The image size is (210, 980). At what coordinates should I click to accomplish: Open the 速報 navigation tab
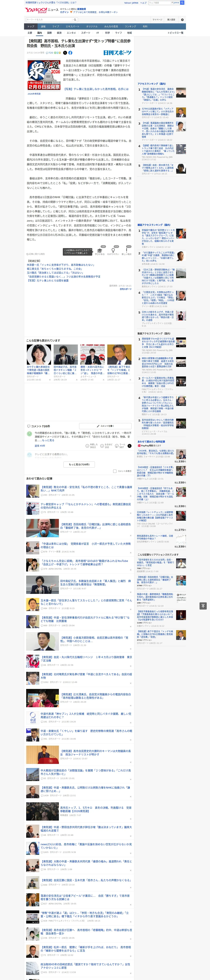[43, 27]
